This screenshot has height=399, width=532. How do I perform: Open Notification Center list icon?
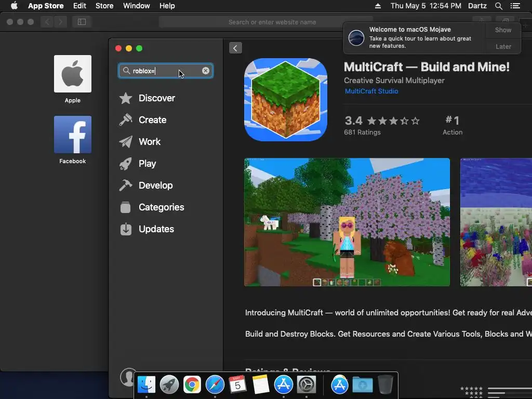click(515, 6)
